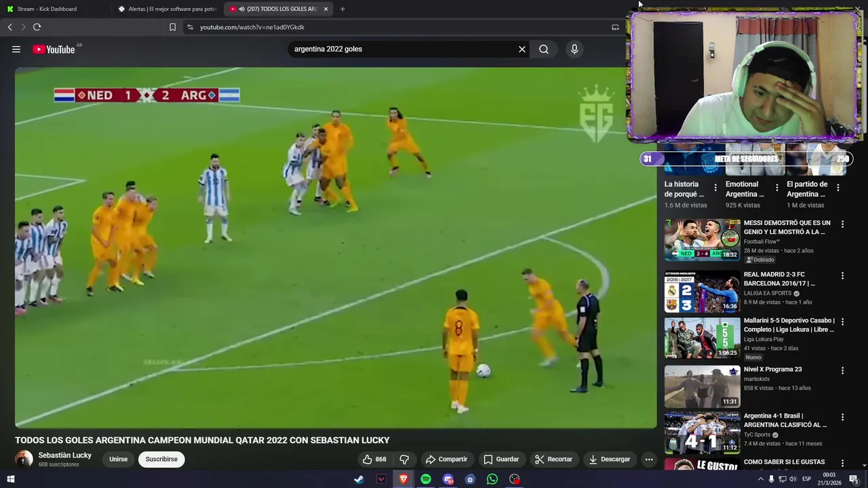868x488 pixels.
Task: Reload the current page
Action: (37, 27)
